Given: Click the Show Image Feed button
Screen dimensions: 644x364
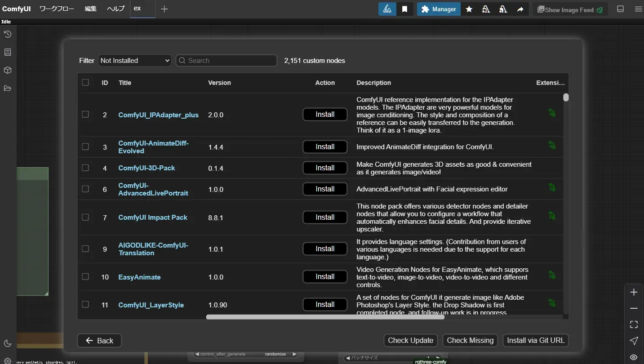Looking at the screenshot, I should coord(570,9).
